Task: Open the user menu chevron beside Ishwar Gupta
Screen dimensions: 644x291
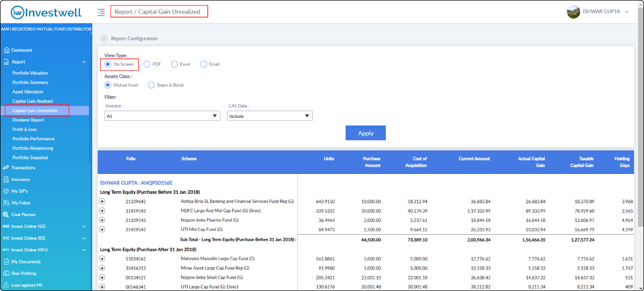Action: tap(627, 12)
